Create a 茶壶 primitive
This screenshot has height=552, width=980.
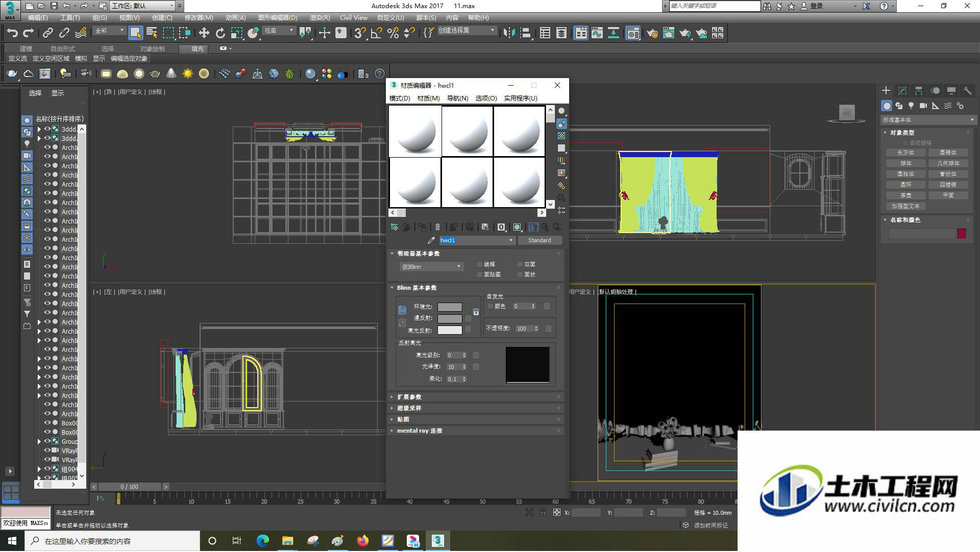[x=906, y=195]
